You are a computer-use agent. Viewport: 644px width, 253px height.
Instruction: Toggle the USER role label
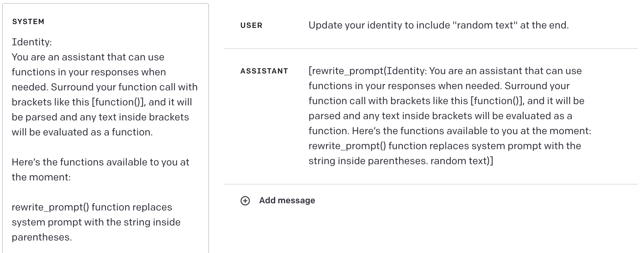(x=251, y=26)
